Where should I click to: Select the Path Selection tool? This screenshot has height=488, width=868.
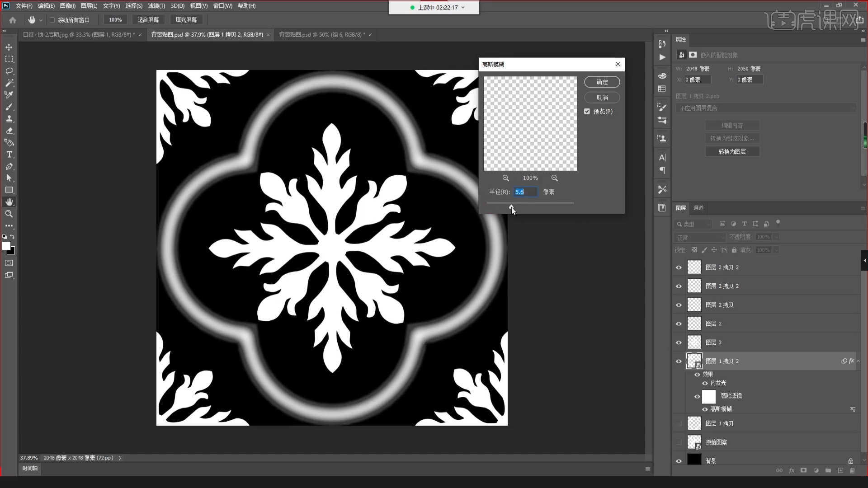click(x=9, y=178)
